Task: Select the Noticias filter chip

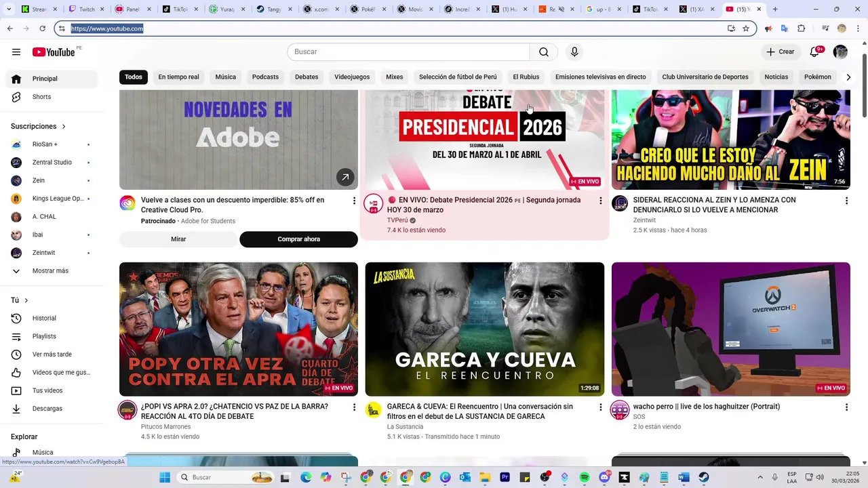Action: [776, 77]
